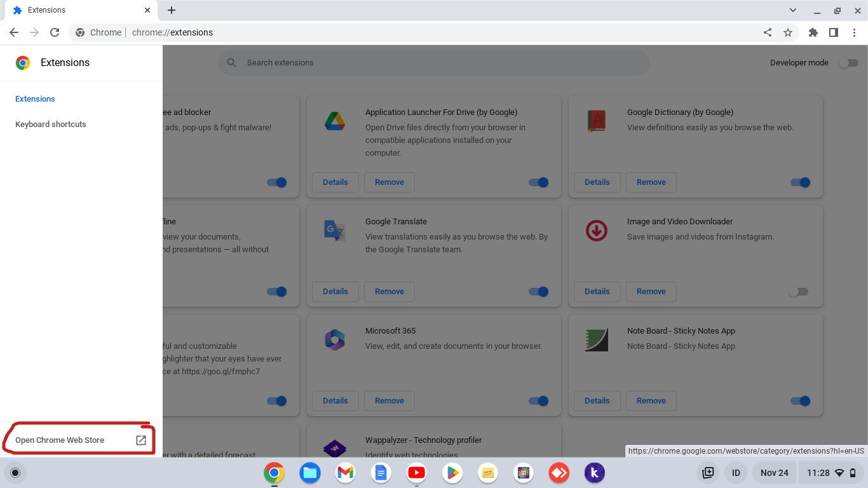This screenshot has width=868, height=488.
Task: Open Google Docs from the shelf
Action: pos(381,473)
